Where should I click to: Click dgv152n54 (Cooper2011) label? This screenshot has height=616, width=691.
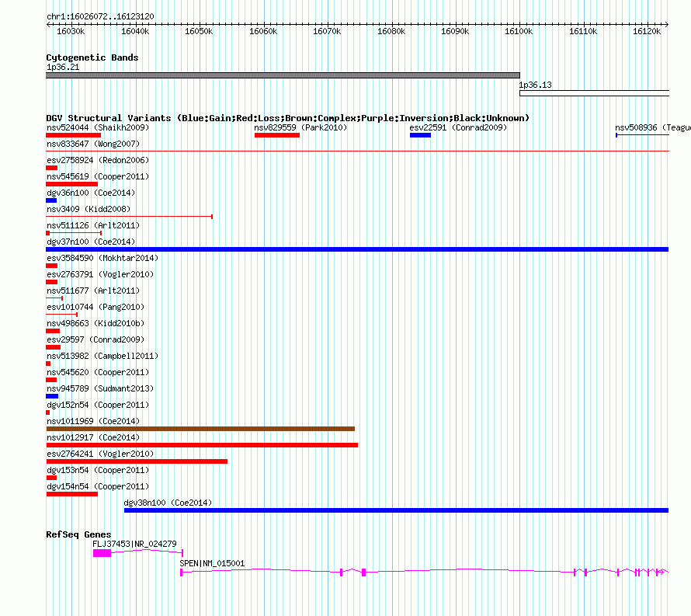click(x=98, y=405)
